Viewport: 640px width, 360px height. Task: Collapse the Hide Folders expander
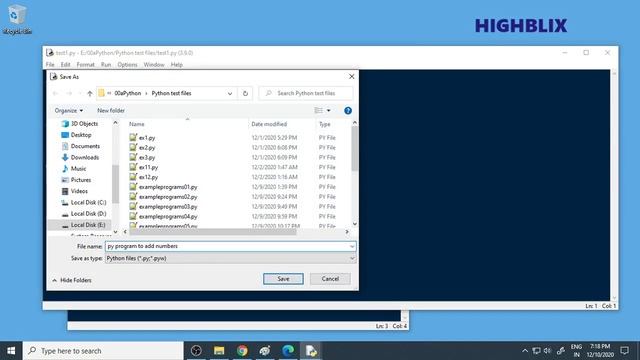[72, 280]
